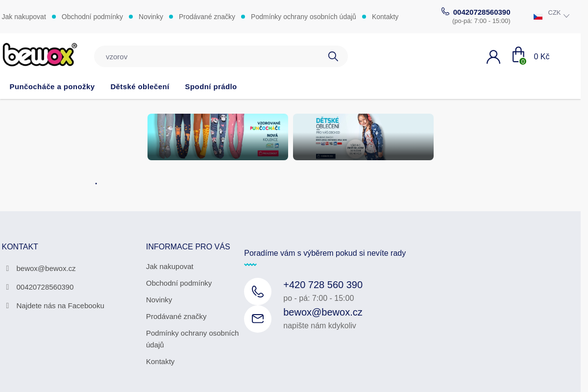This screenshot has height=392, width=588.
Task: Open the user account icon
Action: pyautogui.click(x=493, y=57)
